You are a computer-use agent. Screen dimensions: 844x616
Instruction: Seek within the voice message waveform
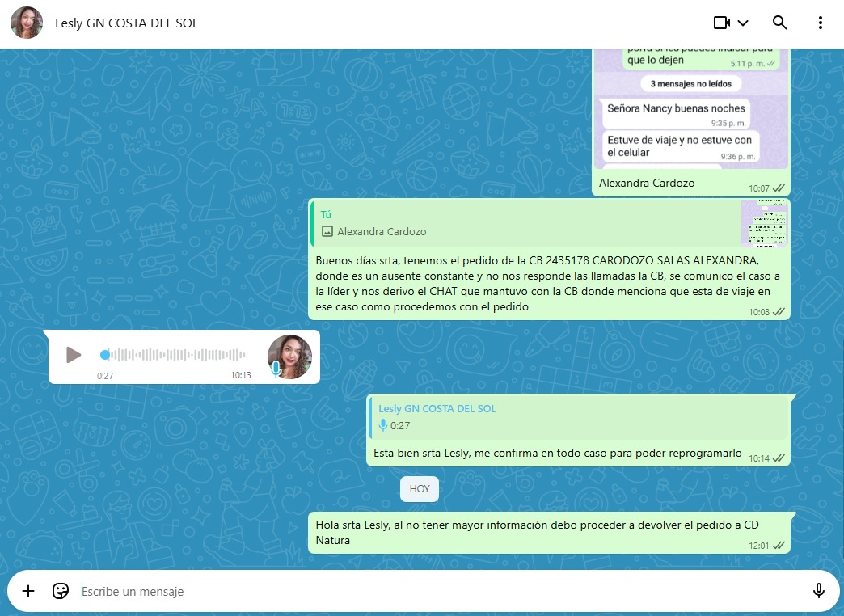coord(178,355)
